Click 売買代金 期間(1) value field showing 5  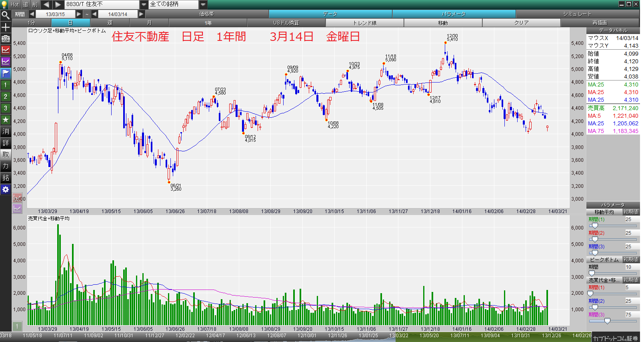(632, 288)
